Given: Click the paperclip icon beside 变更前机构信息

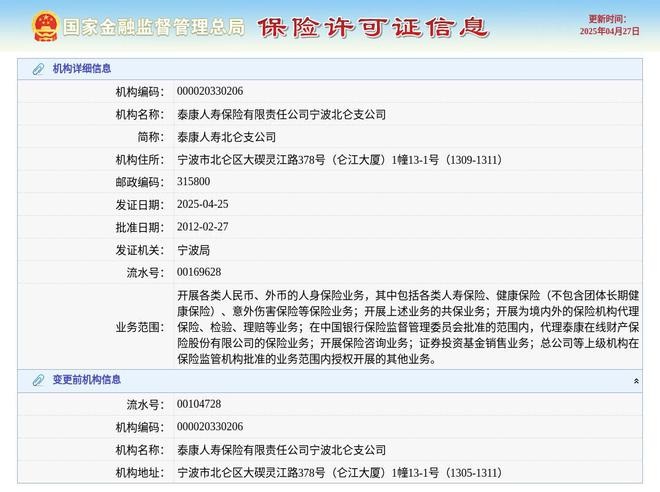Looking at the screenshot, I should tap(38, 380).
